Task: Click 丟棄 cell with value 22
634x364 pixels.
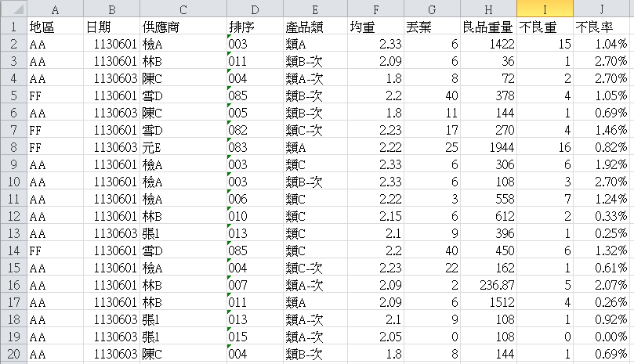Action: click(x=433, y=268)
